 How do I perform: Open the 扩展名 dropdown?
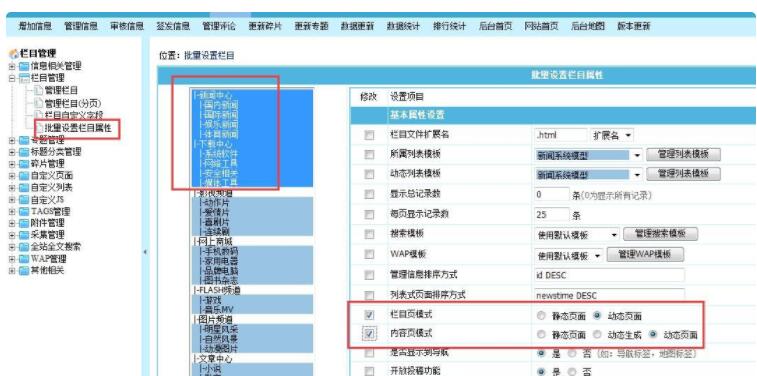pos(612,136)
